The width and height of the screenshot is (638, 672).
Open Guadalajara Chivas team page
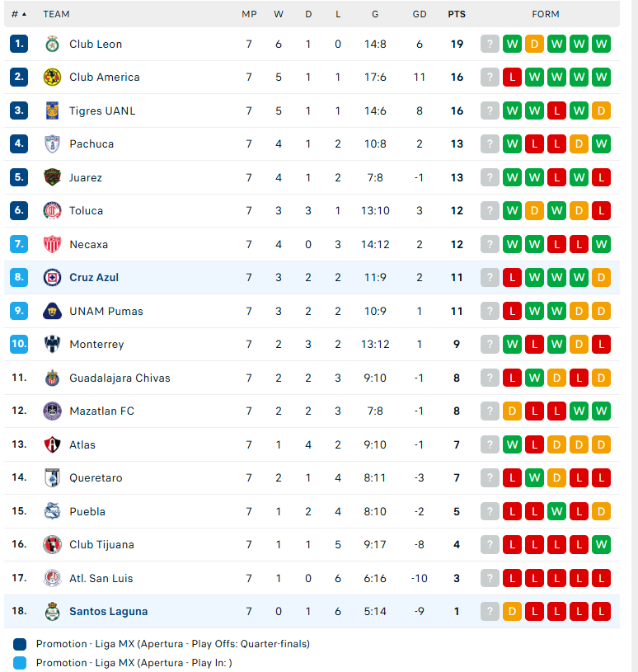click(x=120, y=378)
